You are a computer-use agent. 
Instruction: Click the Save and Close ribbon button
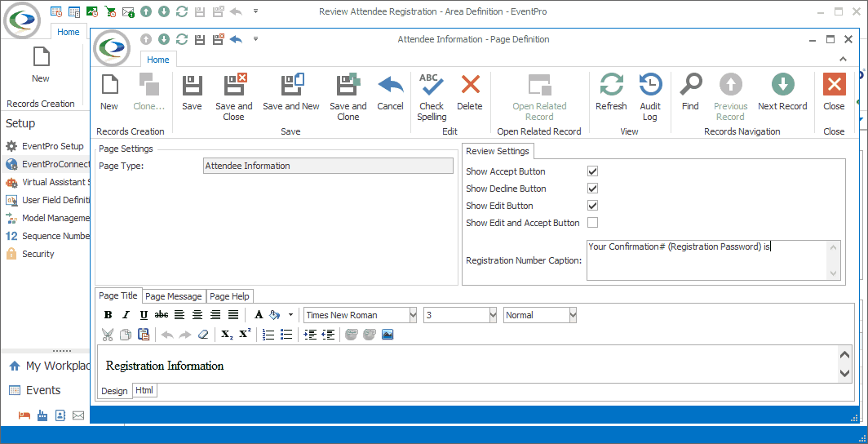233,97
